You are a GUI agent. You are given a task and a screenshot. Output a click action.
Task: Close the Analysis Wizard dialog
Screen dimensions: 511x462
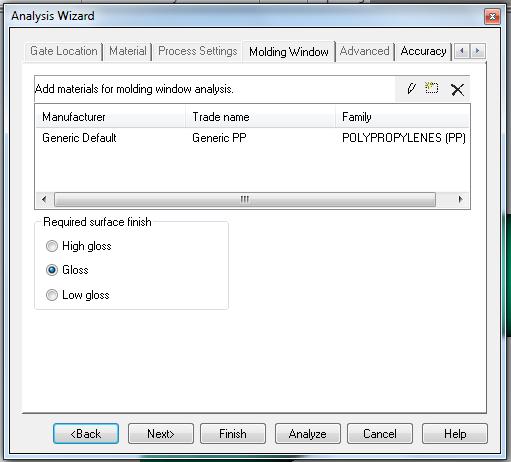pyautogui.click(x=492, y=16)
